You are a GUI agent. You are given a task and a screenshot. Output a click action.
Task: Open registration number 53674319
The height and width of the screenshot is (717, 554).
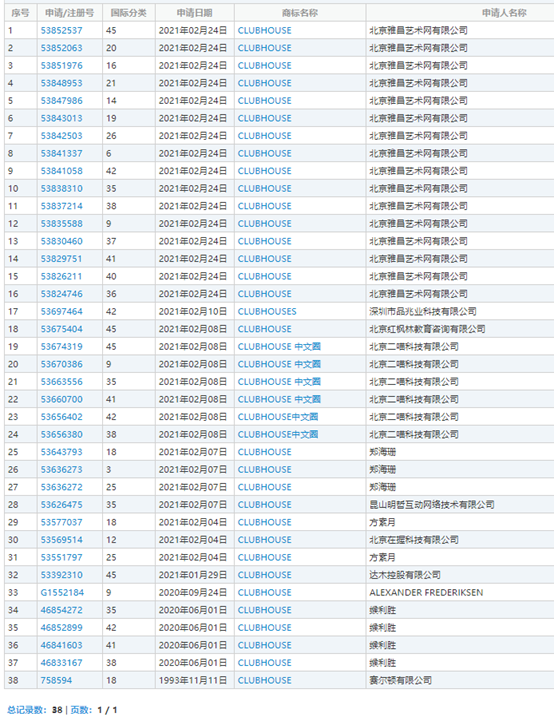pyautogui.click(x=62, y=347)
